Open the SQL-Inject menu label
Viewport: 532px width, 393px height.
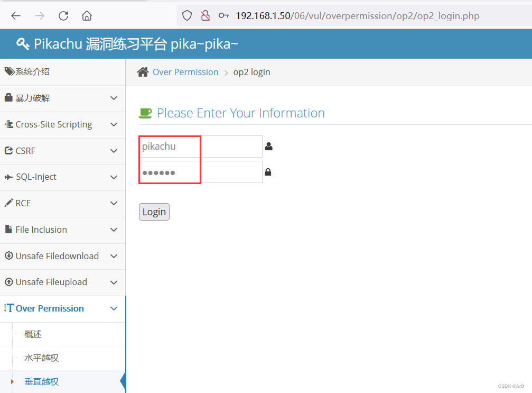point(36,177)
